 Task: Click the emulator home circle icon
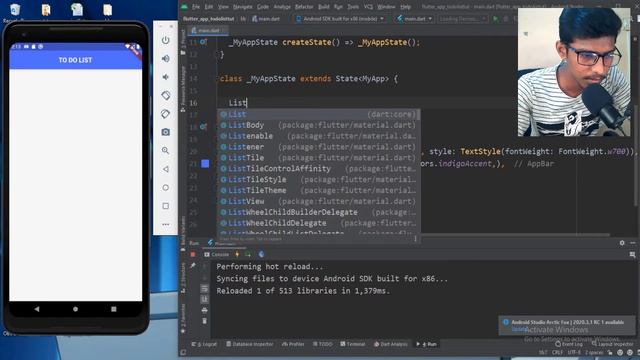(165, 187)
